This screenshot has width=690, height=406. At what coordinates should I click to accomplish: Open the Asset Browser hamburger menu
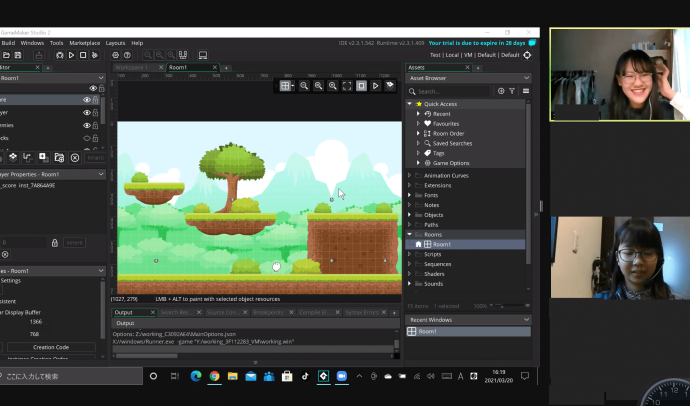(x=526, y=91)
